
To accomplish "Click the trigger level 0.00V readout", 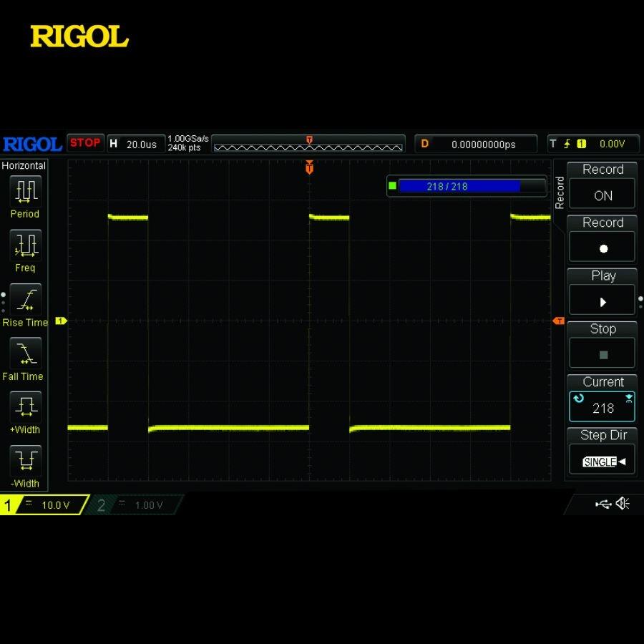I will (612, 144).
